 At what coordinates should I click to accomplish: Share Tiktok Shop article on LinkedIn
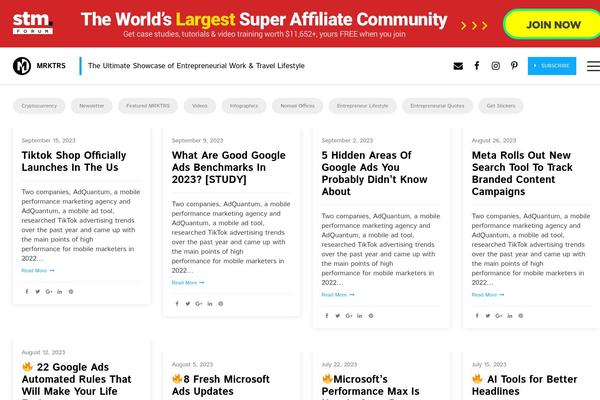[x=60, y=292]
